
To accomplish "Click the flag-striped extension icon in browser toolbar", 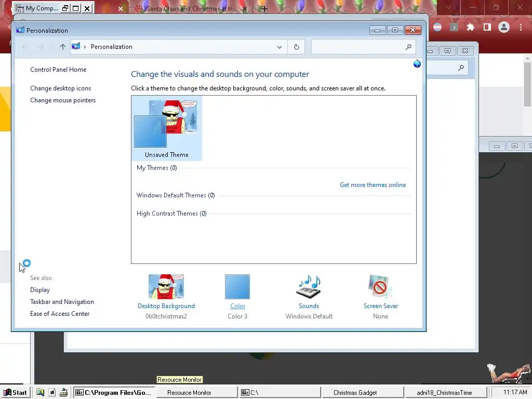I will click(x=437, y=27).
